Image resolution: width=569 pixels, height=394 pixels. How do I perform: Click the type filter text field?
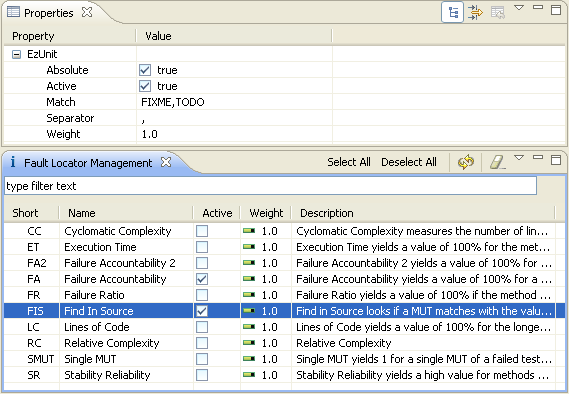point(270,186)
